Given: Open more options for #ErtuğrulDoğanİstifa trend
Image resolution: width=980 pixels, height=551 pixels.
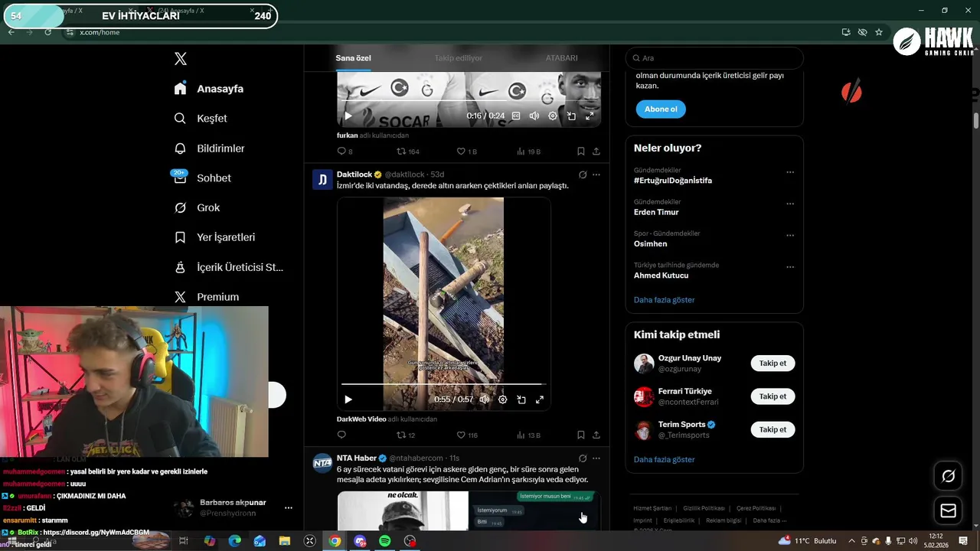Looking at the screenshot, I should click(790, 172).
